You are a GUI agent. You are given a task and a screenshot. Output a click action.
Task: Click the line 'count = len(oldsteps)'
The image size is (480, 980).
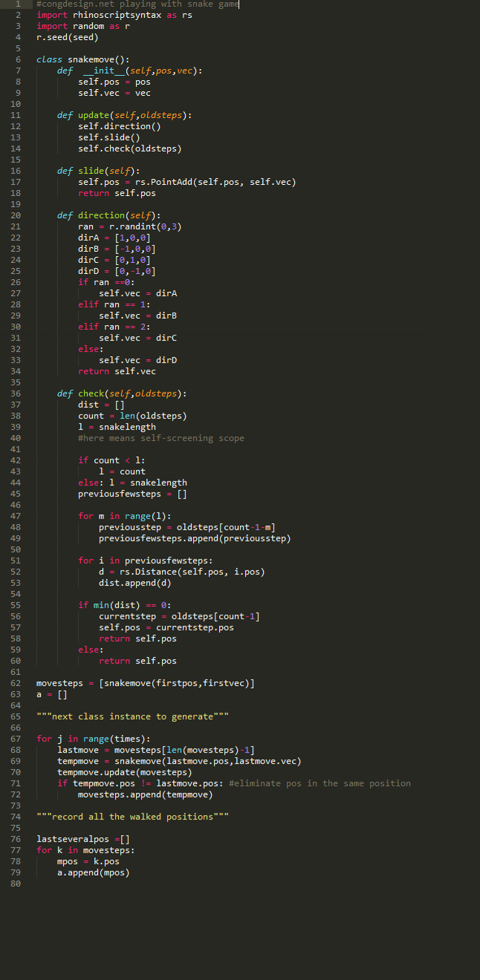click(132, 416)
